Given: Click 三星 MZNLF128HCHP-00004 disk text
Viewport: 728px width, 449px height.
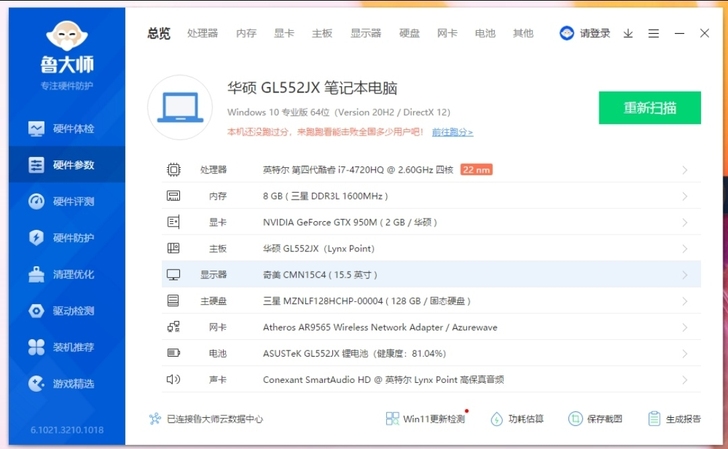Looking at the screenshot, I should point(367,301).
